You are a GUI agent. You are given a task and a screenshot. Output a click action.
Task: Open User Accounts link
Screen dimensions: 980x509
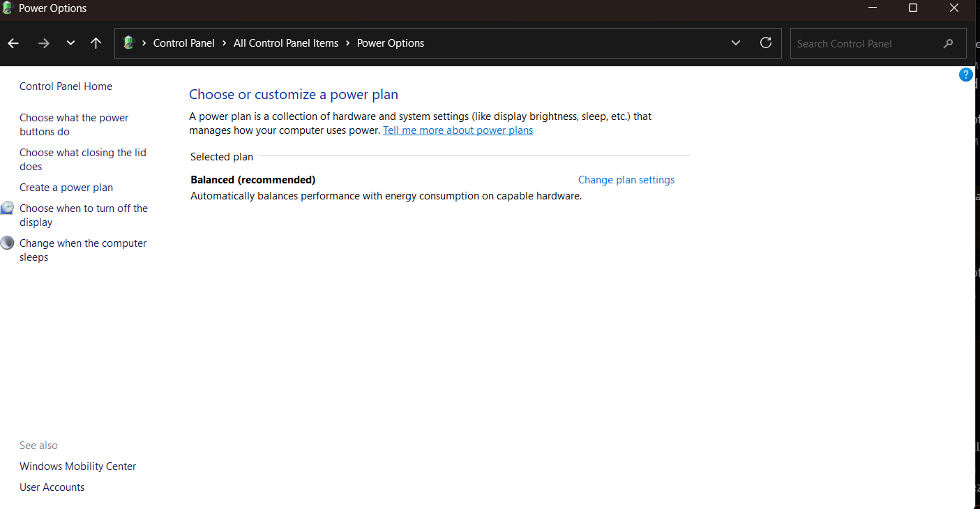coord(52,487)
